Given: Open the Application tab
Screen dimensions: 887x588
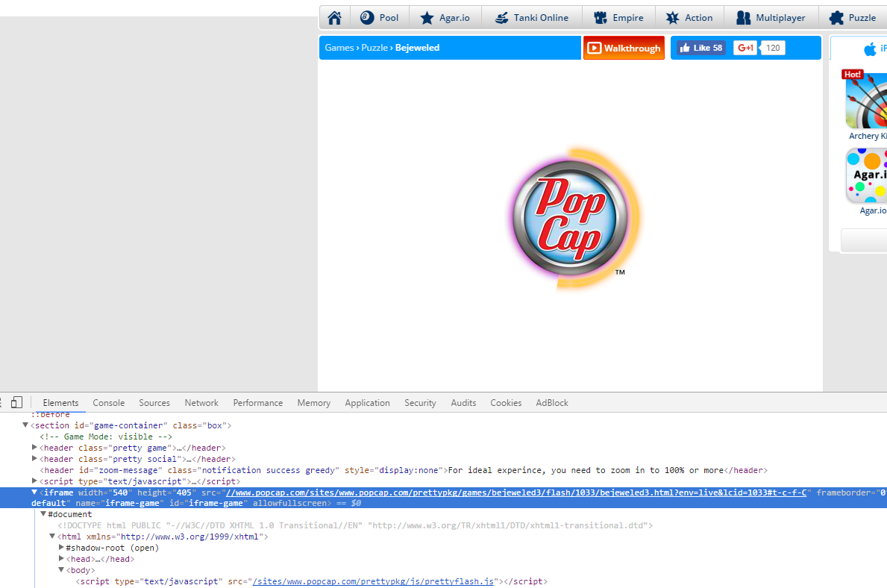Looking at the screenshot, I should [367, 403].
